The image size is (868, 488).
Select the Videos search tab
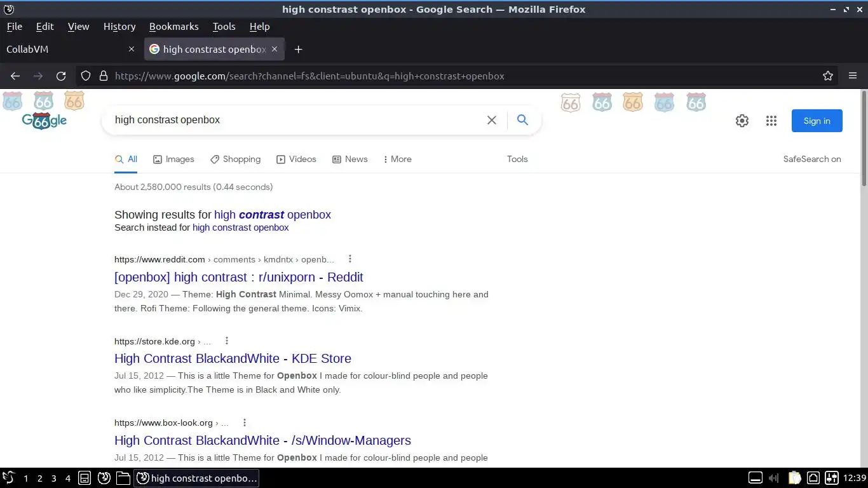tap(296, 159)
